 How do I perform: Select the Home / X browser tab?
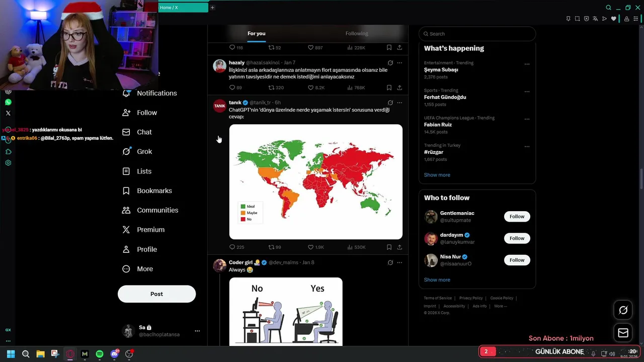(x=183, y=8)
